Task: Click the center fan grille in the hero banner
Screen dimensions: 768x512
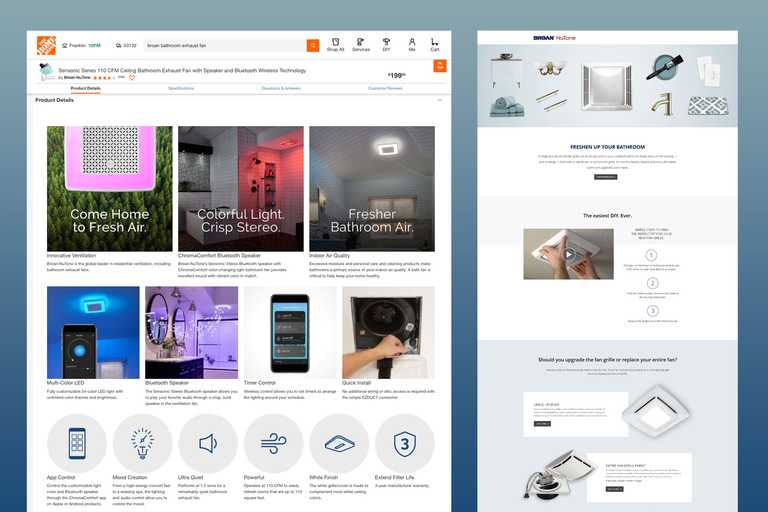Action: [x=607, y=86]
